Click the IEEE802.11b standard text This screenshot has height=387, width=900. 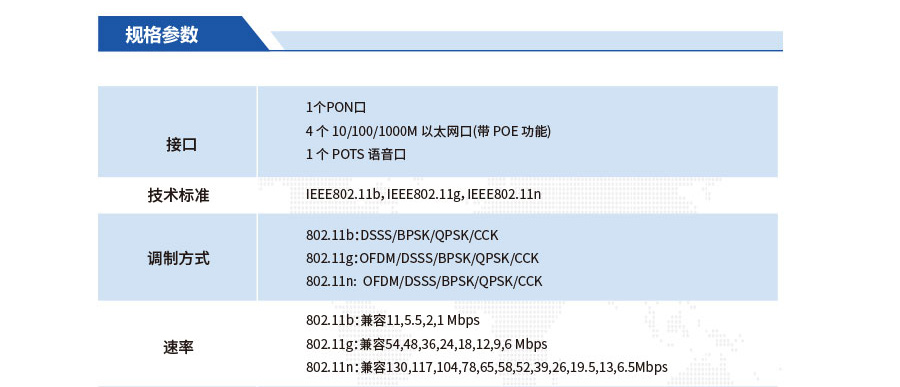[x=343, y=195]
